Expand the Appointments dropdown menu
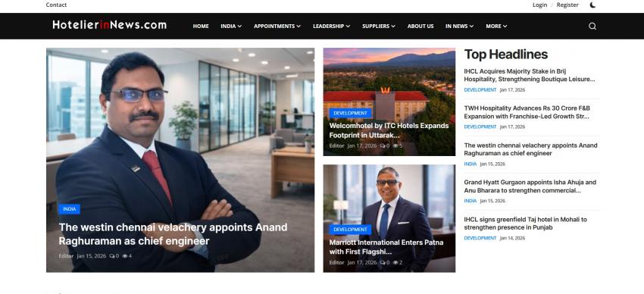 277,27
